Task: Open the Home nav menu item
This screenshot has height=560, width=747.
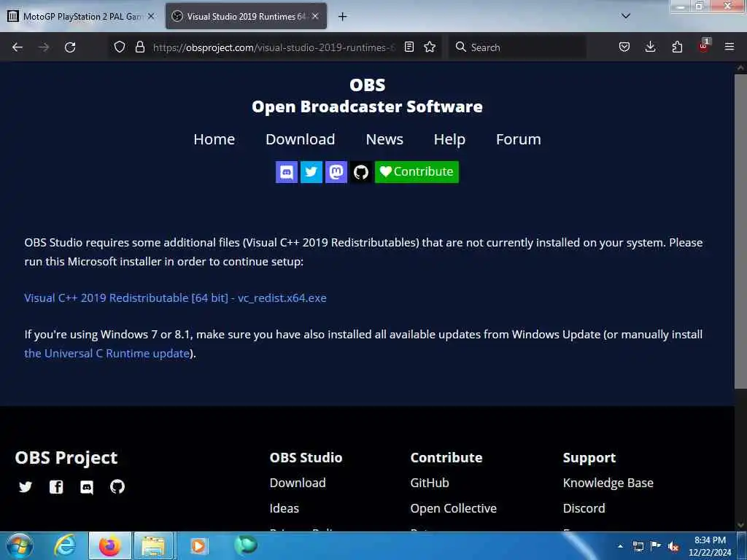Action: click(214, 139)
